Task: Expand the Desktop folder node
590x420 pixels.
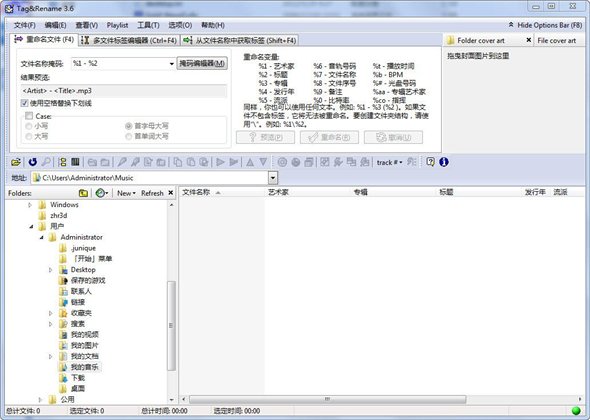Action: coord(51,270)
